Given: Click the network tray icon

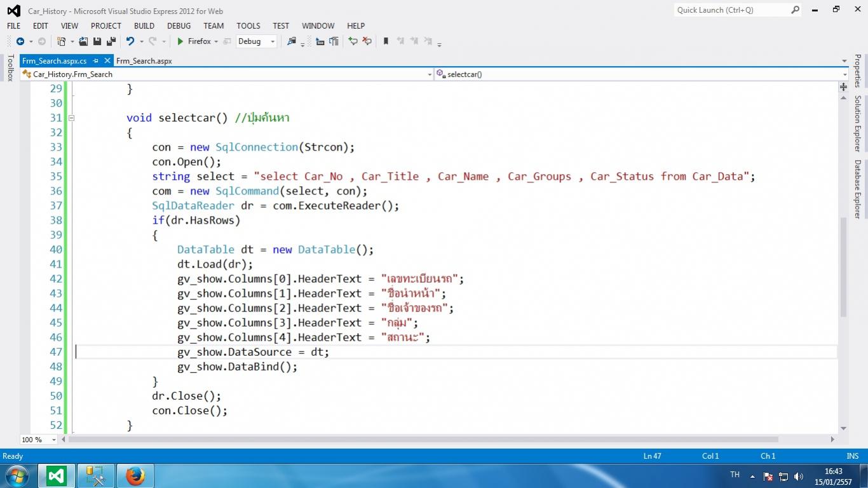Looking at the screenshot, I should (x=783, y=476).
